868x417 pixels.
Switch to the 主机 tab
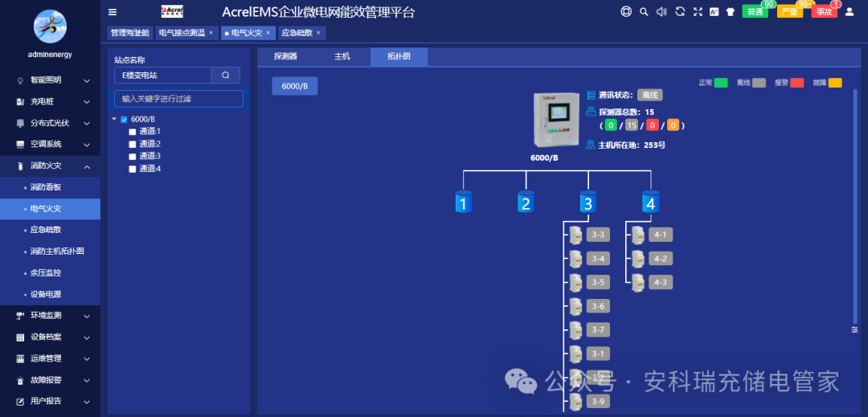342,57
